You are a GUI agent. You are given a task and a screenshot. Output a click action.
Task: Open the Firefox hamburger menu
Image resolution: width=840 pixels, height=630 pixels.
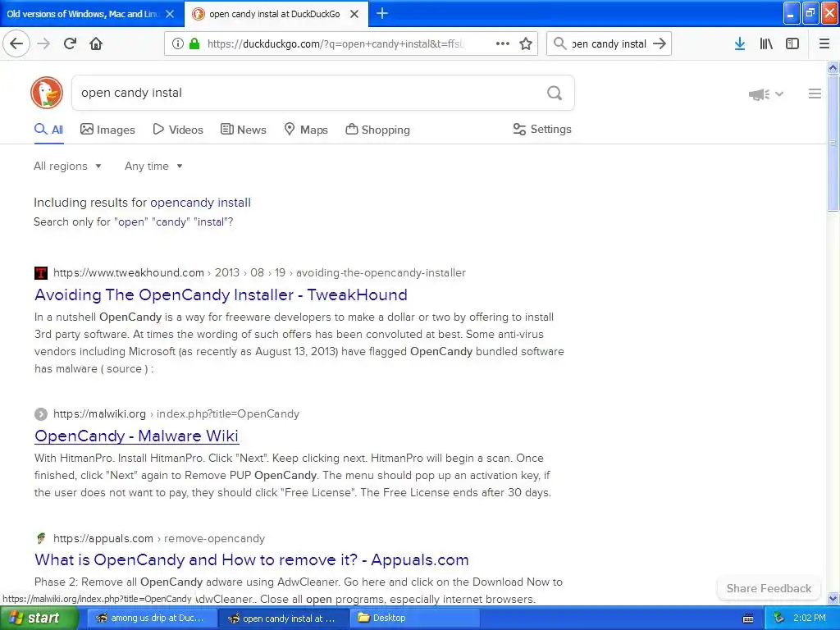824,43
